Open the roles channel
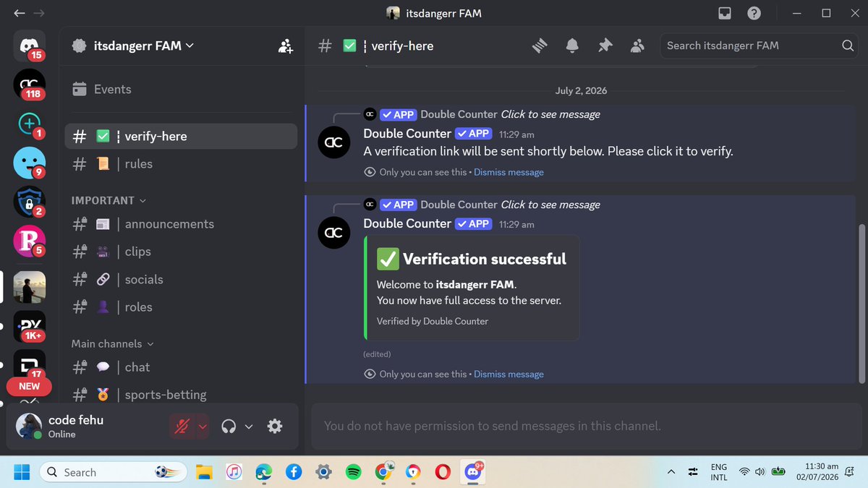This screenshot has height=488, width=868. click(181, 307)
